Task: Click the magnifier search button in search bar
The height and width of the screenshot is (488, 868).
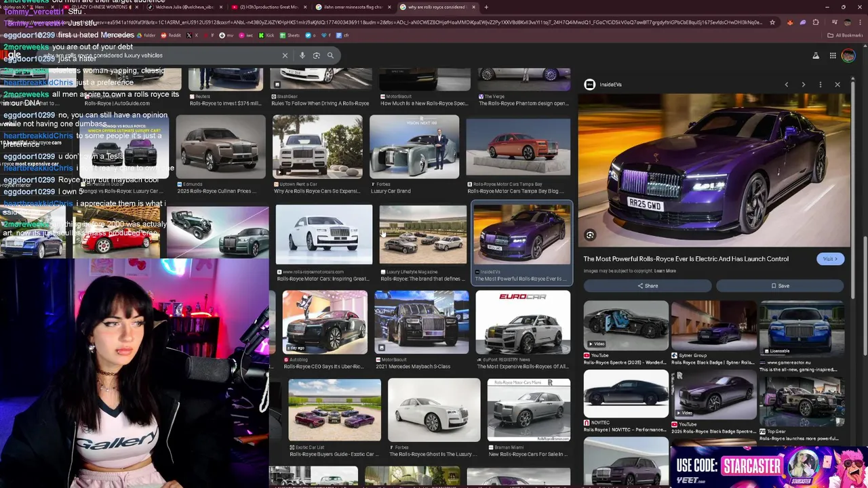Action: [x=330, y=56]
